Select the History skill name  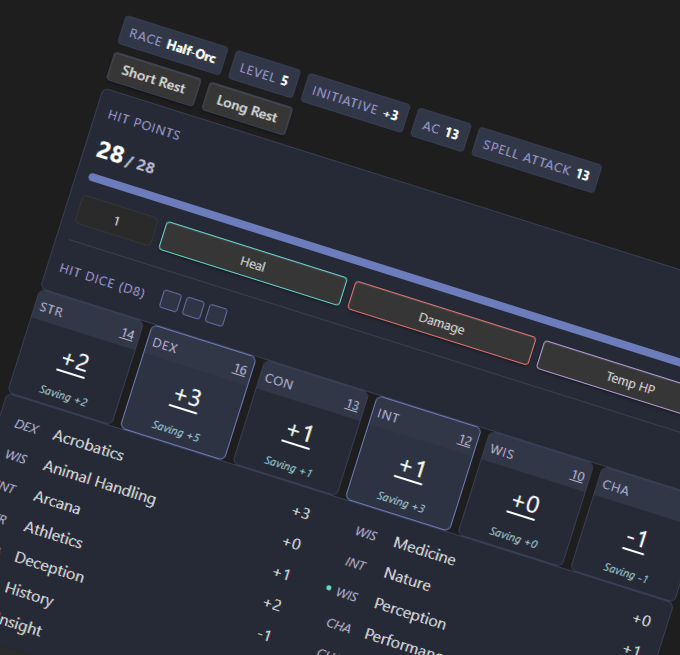coord(29,595)
